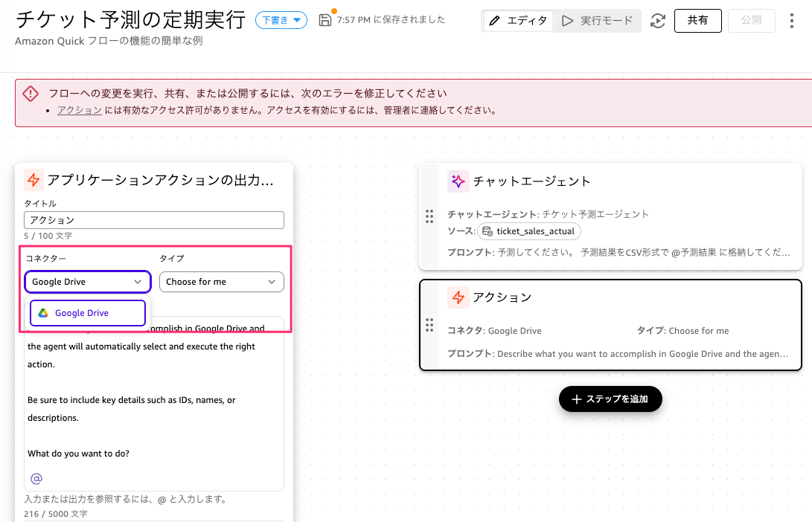The image size is (812, 522).
Task: Click the タイトル input field with アクション
Action: [x=154, y=220]
